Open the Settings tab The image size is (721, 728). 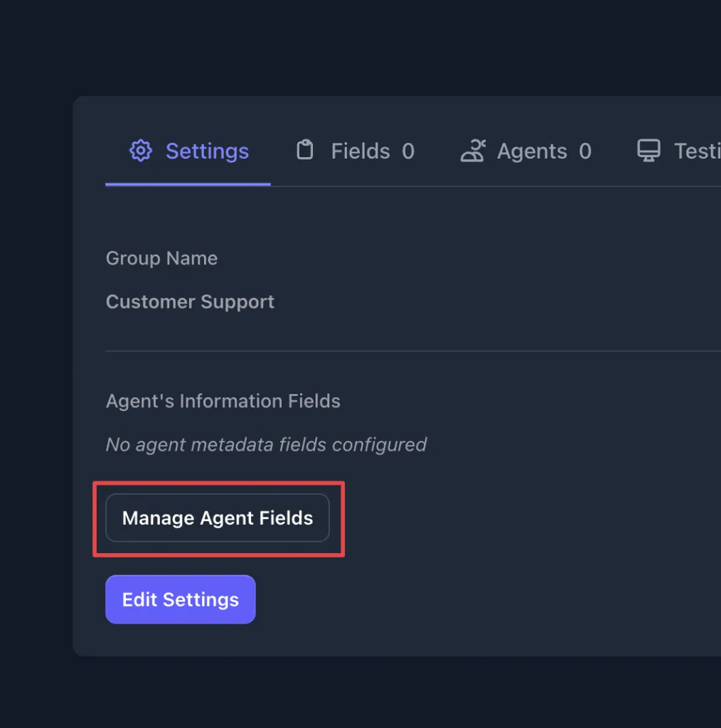[206, 151]
